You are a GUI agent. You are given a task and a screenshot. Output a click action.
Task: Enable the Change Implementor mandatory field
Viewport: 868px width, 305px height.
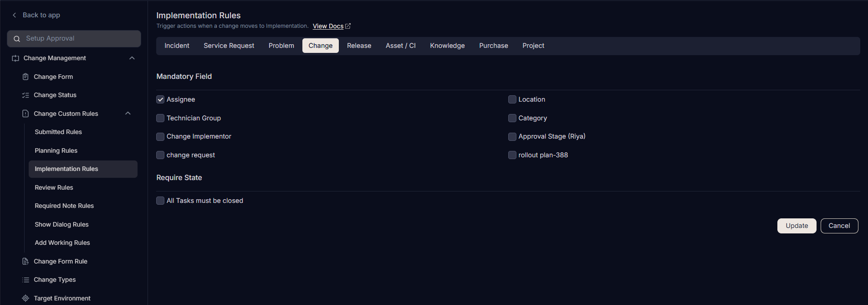(160, 137)
